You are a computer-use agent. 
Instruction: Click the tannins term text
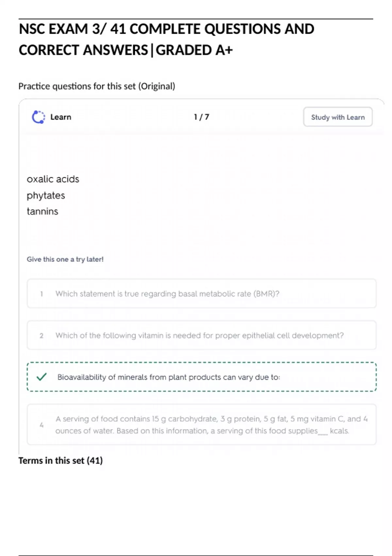tap(42, 212)
